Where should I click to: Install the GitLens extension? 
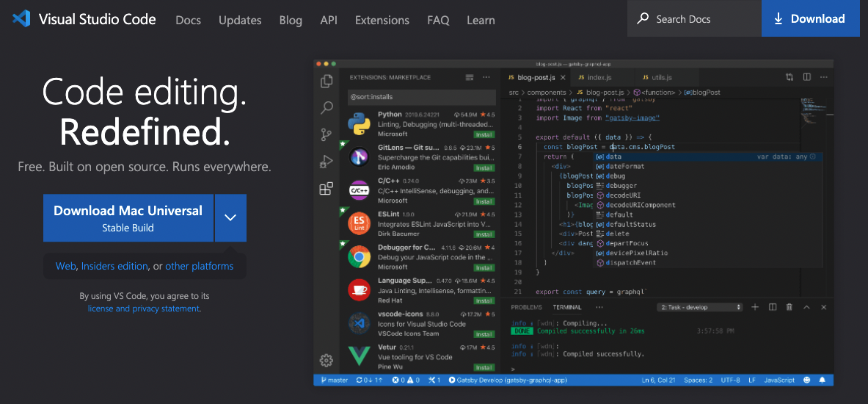coord(484,168)
